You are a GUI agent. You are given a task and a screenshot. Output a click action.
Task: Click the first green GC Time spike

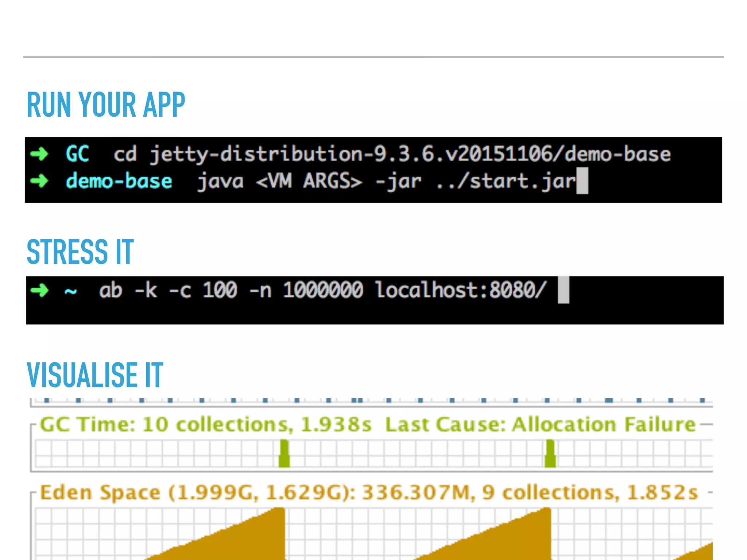tap(284, 454)
